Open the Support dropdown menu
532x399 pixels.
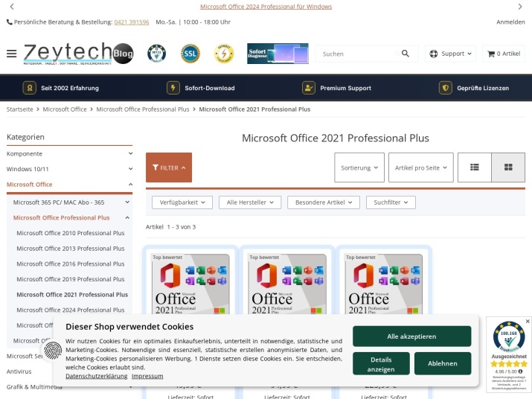450,54
